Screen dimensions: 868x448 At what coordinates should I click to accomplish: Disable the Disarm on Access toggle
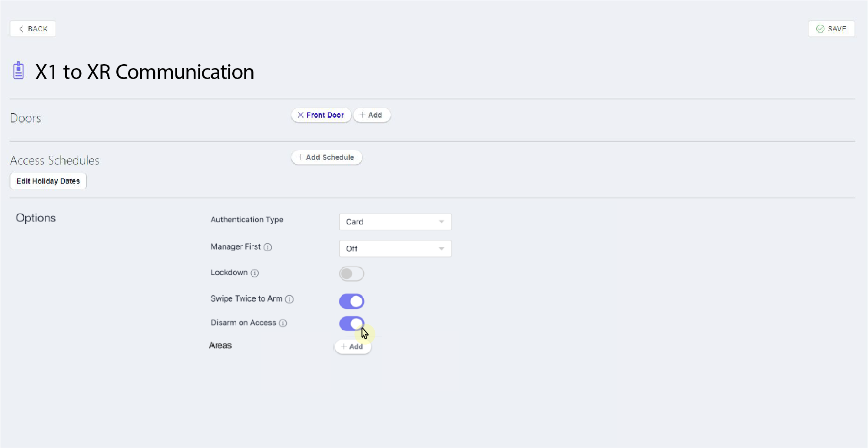click(351, 323)
